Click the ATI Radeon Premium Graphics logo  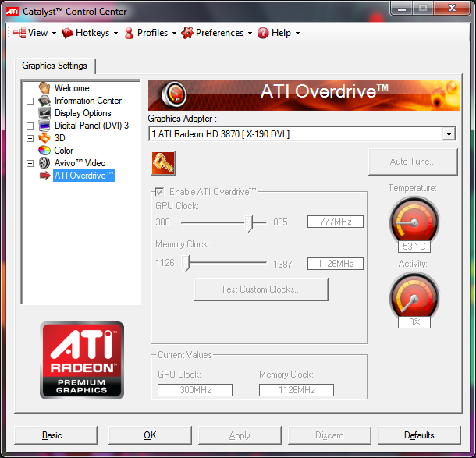[82, 360]
